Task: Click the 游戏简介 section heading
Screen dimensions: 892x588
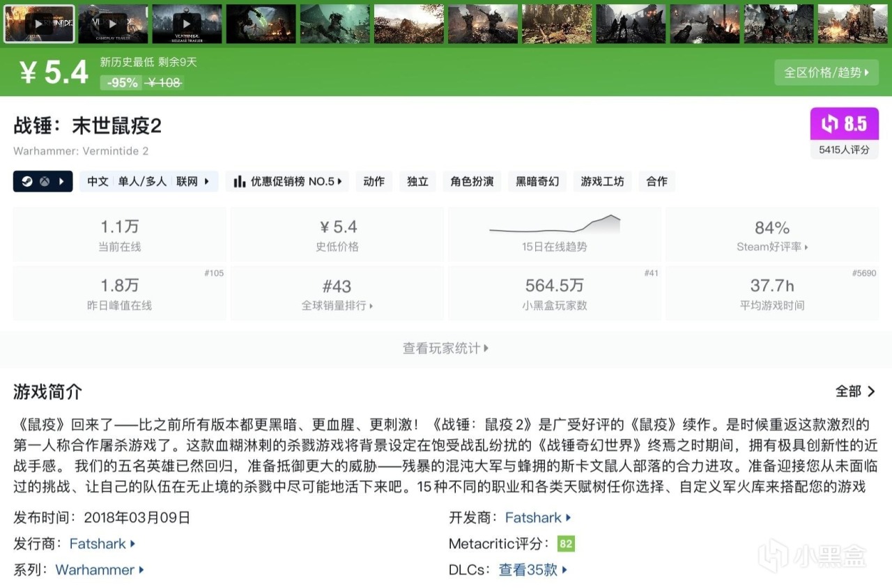Action: [x=47, y=392]
